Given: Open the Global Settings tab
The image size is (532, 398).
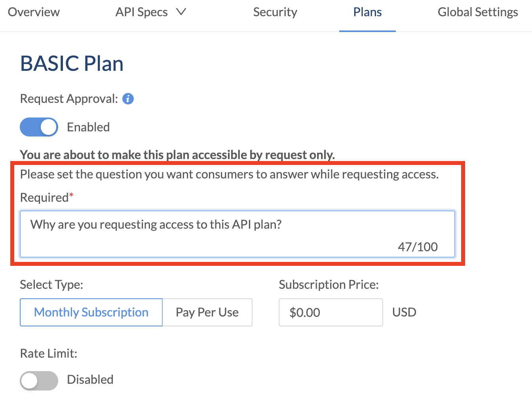Looking at the screenshot, I should 478,12.
